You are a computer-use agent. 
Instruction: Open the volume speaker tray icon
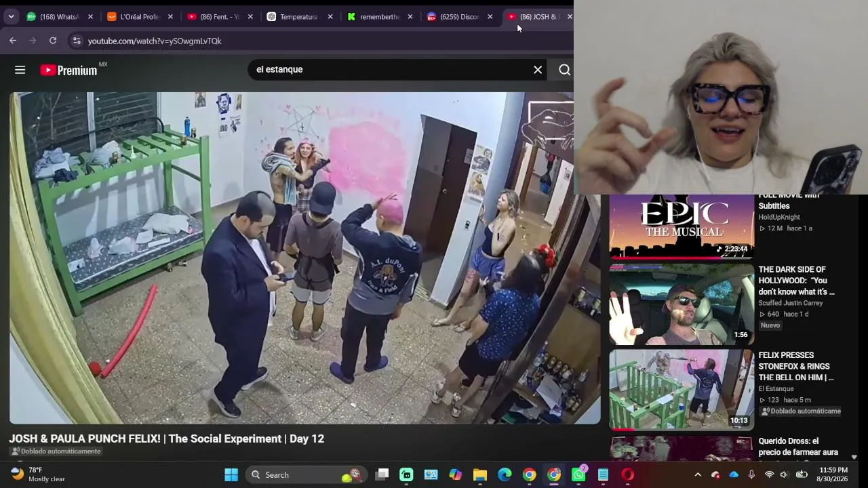point(784,474)
